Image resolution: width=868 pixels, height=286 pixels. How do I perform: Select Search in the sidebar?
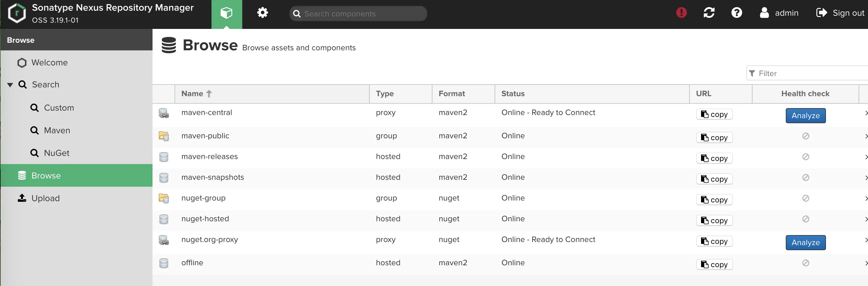pyautogui.click(x=46, y=85)
